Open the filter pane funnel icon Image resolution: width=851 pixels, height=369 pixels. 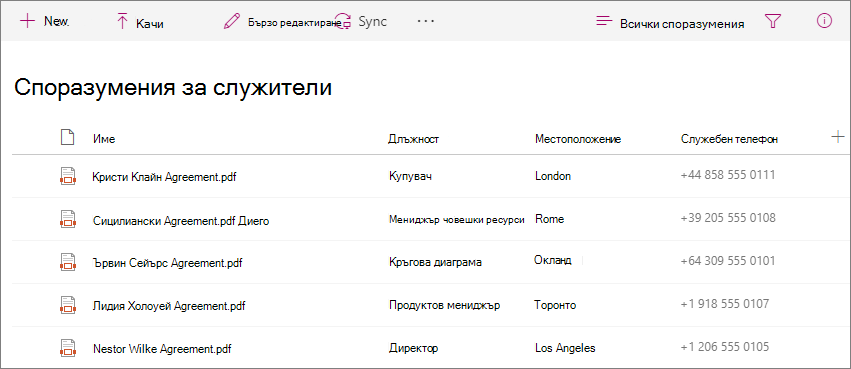772,22
